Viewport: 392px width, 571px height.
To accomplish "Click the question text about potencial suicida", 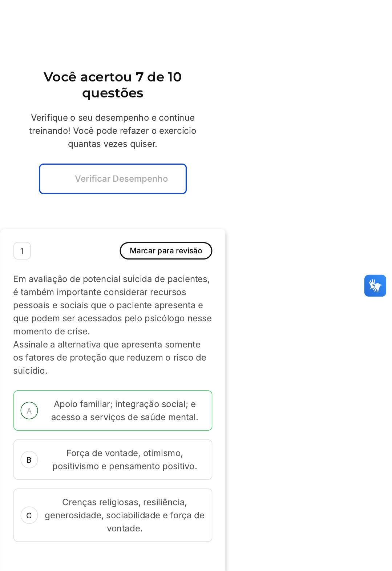I will tap(113, 305).
